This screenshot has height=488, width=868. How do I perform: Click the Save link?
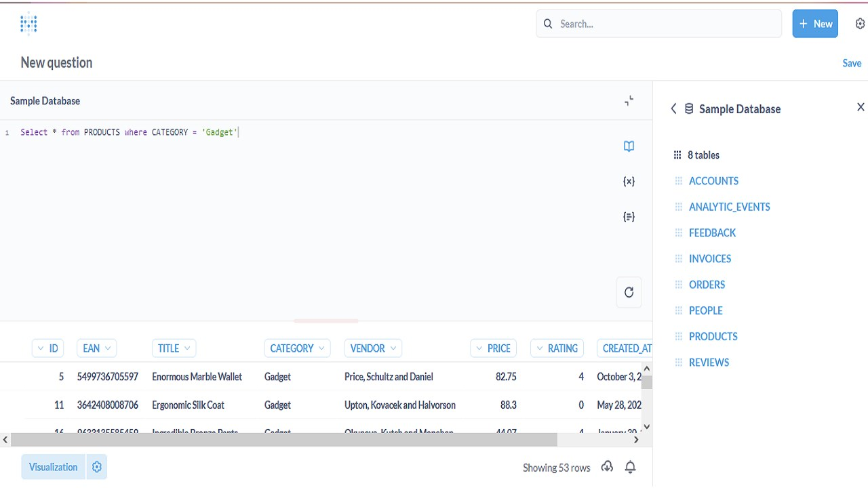pyautogui.click(x=852, y=63)
